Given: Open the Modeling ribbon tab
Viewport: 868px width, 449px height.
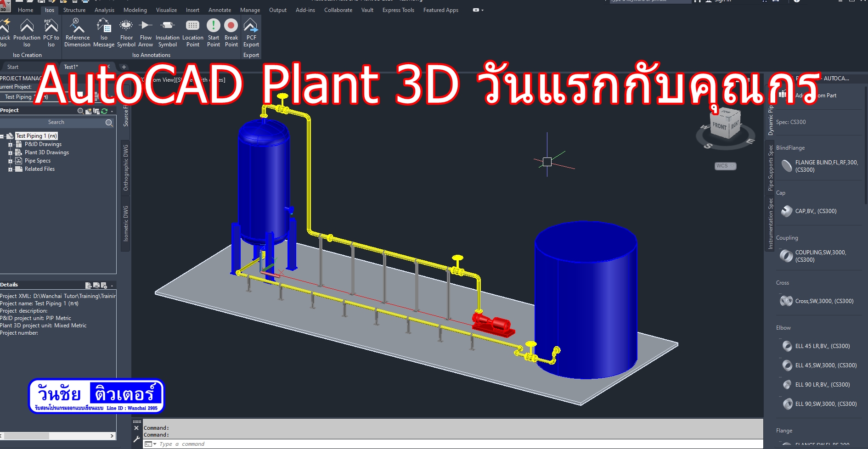Looking at the screenshot, I should tap(135, 10).
